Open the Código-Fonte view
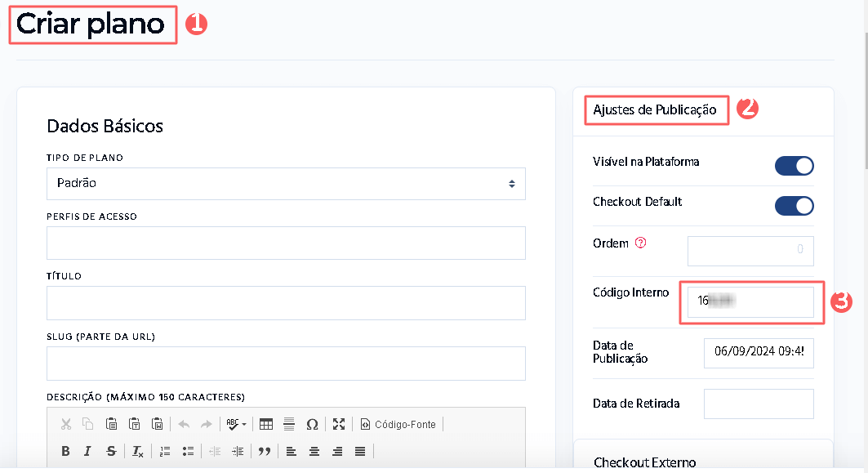 point(392,423)
